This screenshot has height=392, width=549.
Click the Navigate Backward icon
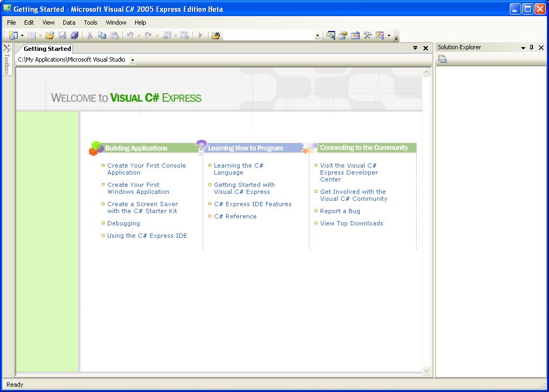[x=167, y=35]
